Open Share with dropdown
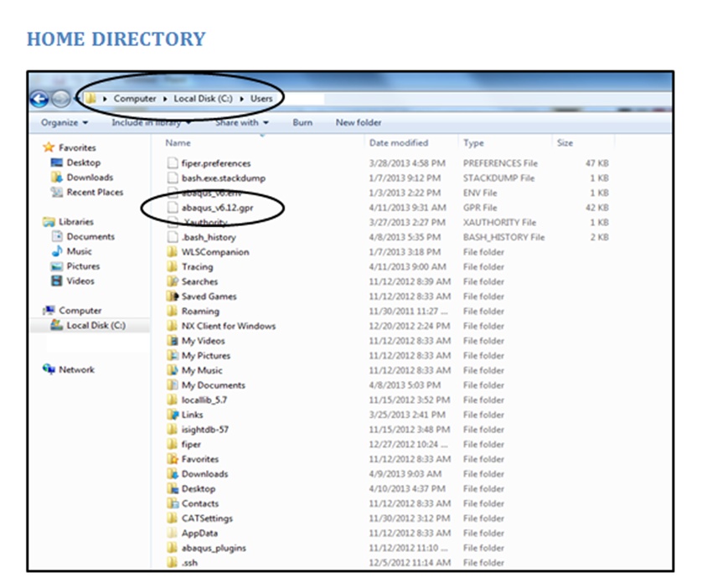Viewport: 702px width, 588px height. point(242,122)
